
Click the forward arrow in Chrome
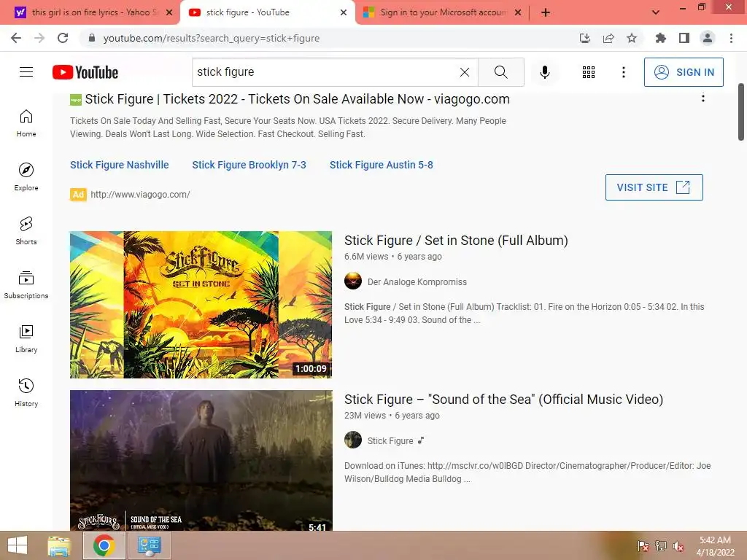(39, 38)
